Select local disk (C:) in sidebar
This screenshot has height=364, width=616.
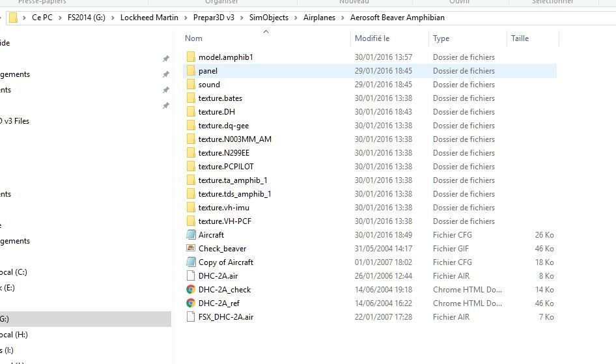pyautogui.click(x=14, y=272)
